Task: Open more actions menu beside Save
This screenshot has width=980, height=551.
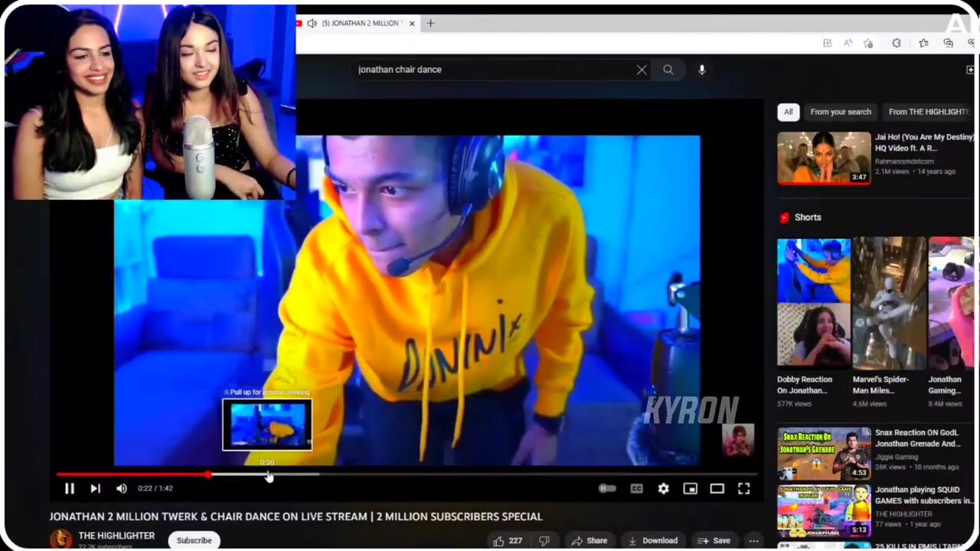Action: click(753, 540)
